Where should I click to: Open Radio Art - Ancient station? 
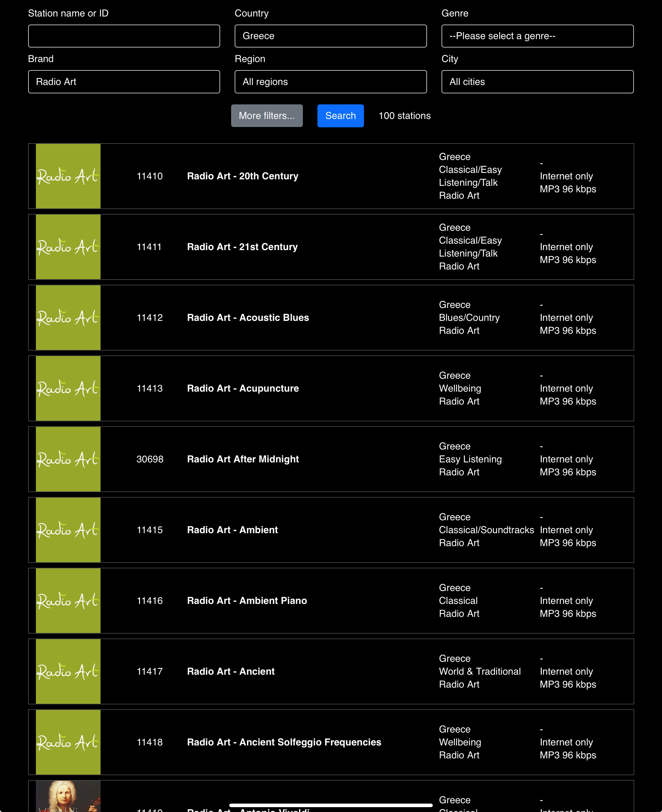231,671
